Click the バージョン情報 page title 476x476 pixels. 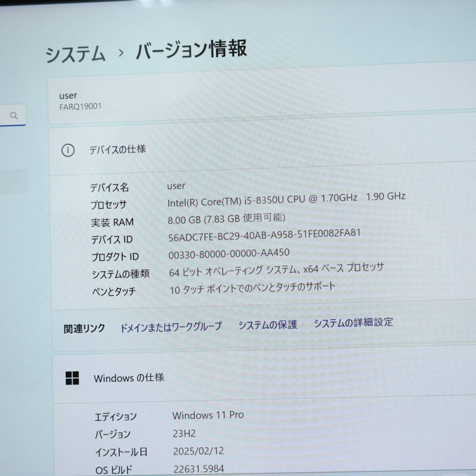[191, 50]
